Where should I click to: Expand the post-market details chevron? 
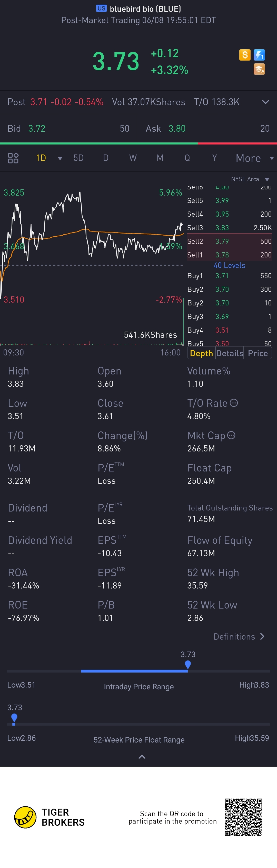coord(265,102)
